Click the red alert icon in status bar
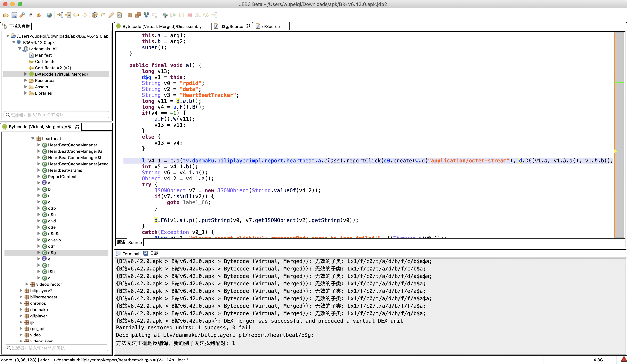The height and width of the screenshot is (364, 627). tap(624, 359)
